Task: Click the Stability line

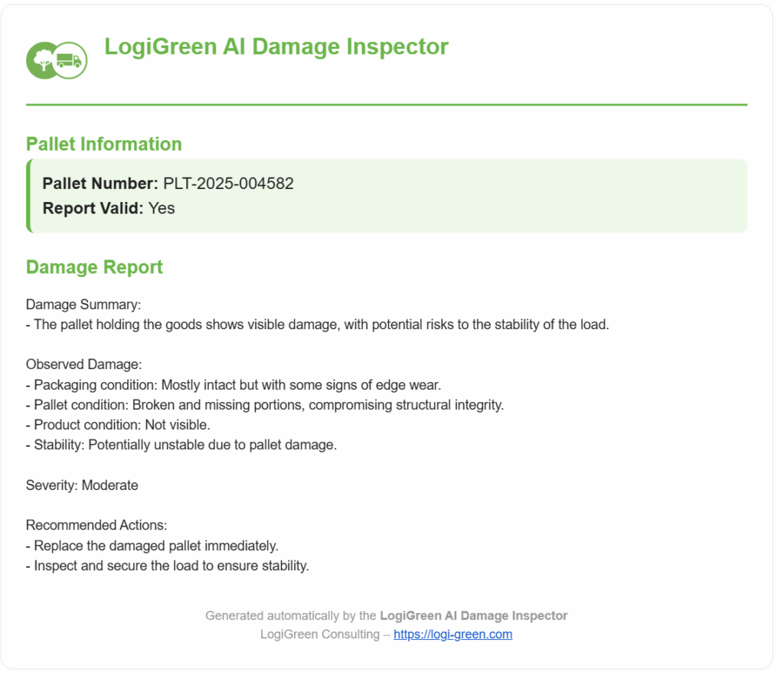Action: click(x=181, y=445)
